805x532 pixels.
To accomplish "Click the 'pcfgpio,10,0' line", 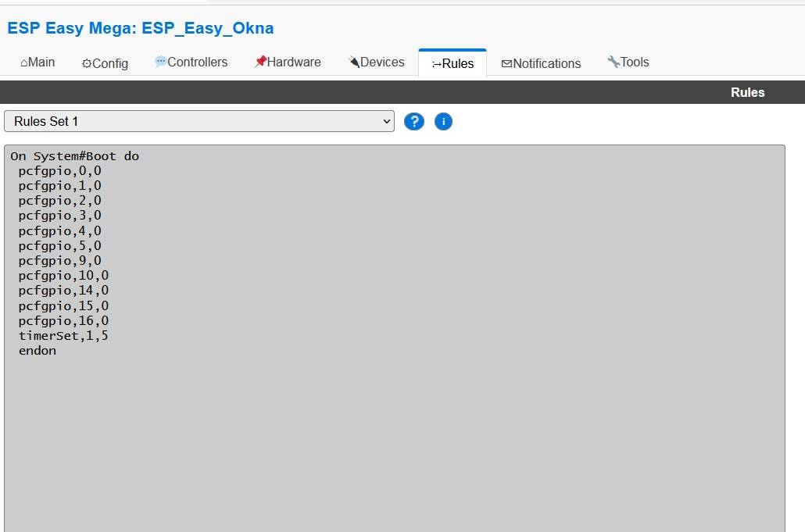I will 63,276.
